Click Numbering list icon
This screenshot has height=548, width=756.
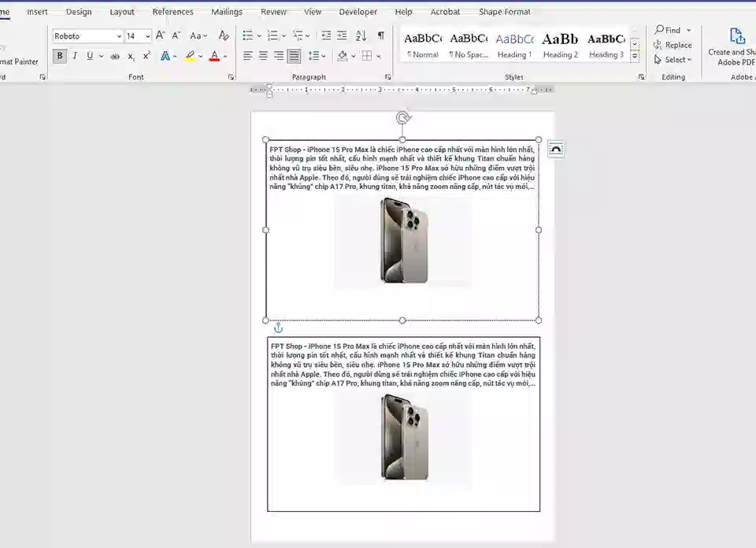click(x=273, y=35)
